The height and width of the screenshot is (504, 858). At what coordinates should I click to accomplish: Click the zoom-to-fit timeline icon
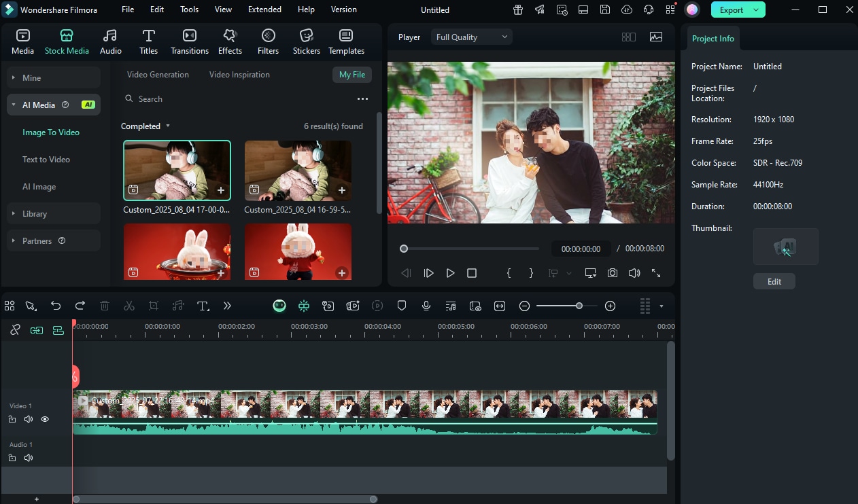tap(500, 306)
